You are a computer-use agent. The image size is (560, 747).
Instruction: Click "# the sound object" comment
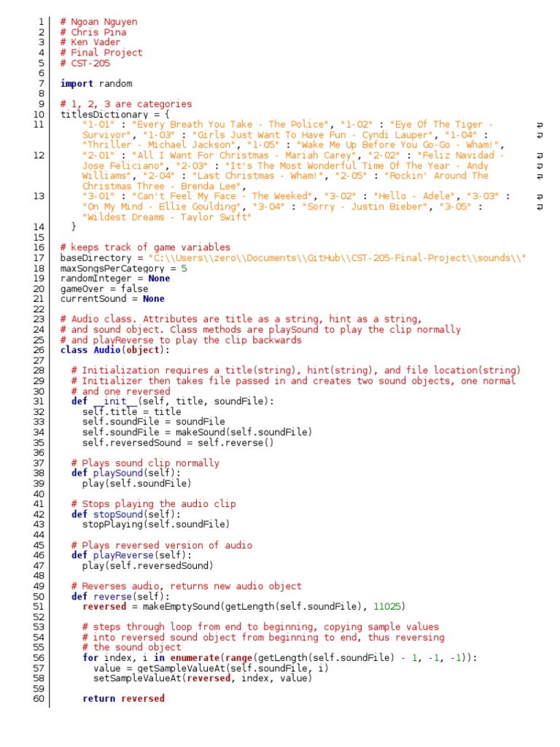[x=131, y=648]
